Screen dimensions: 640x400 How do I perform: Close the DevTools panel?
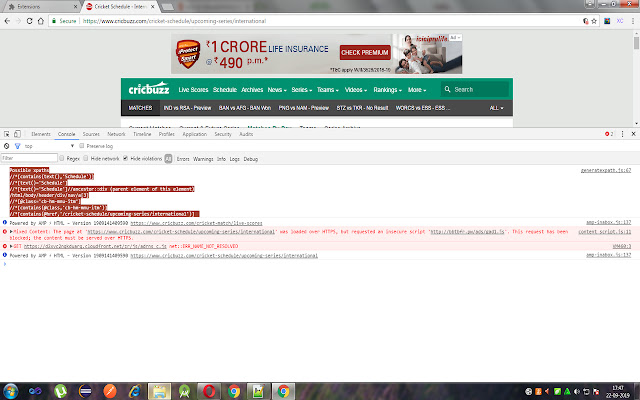(633, 133)
